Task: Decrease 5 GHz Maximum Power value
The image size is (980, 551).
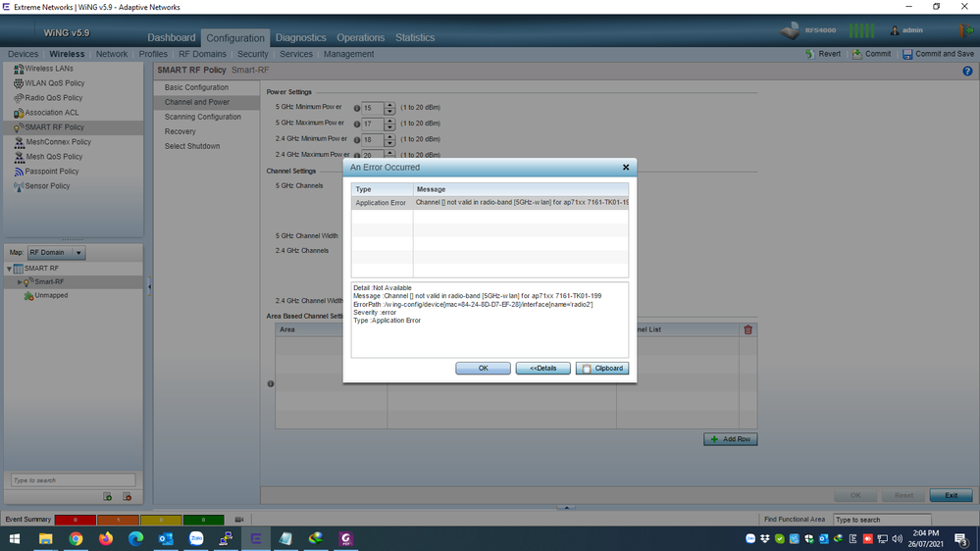Action: coord(390,126)
